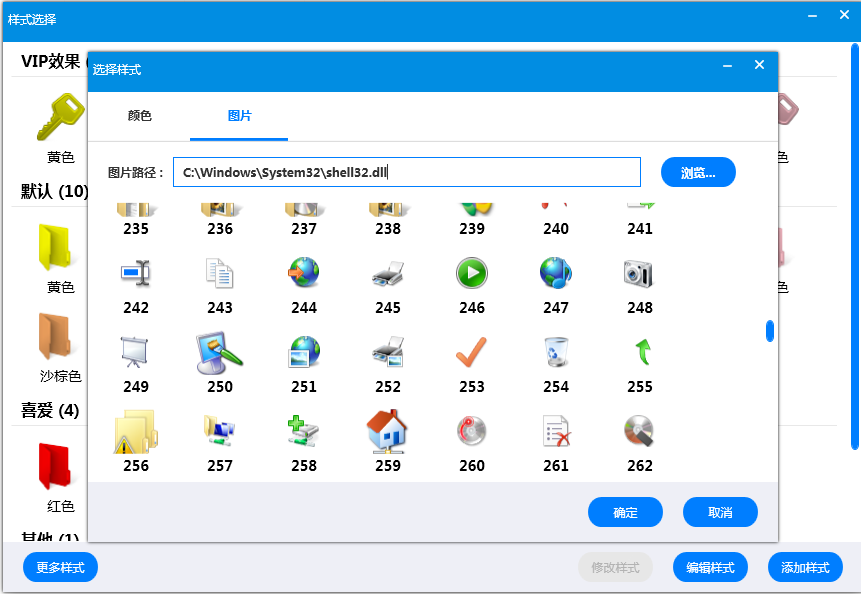The image size is (861, 594).
Task: Select the network folder icon 257
Action: (220, 431)
